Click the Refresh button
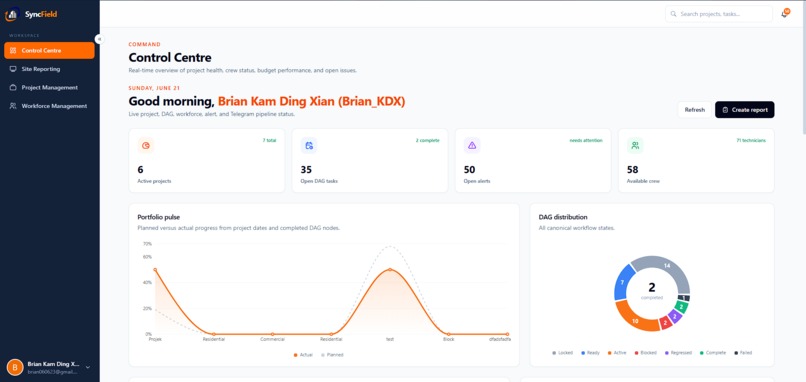This screenshot has width=806, height=382. 694,110
